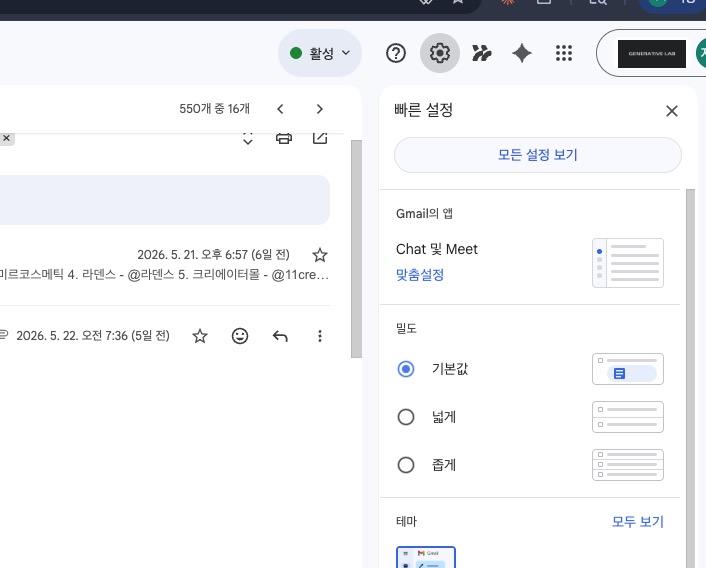
Task: Click the GENERATIVE LAB account logo
Action: (652, 54)
